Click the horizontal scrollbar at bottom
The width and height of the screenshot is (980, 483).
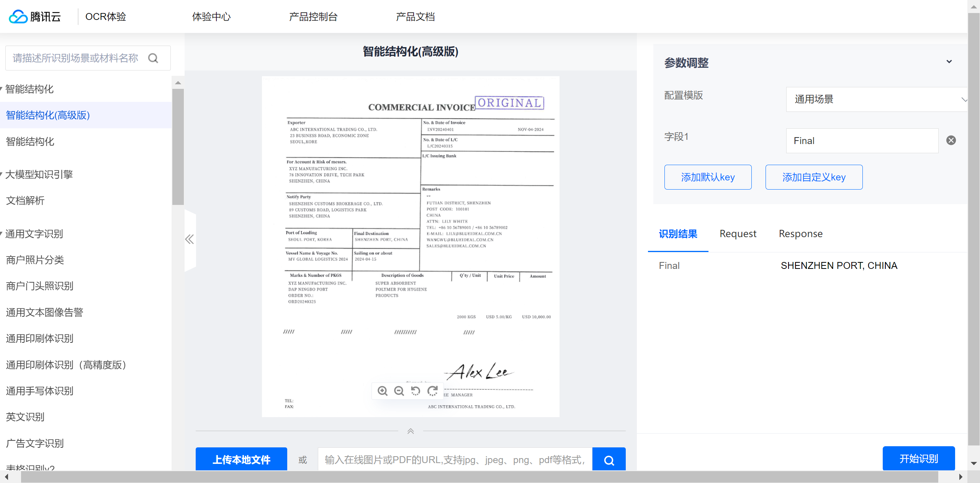[x=479, y=477]
